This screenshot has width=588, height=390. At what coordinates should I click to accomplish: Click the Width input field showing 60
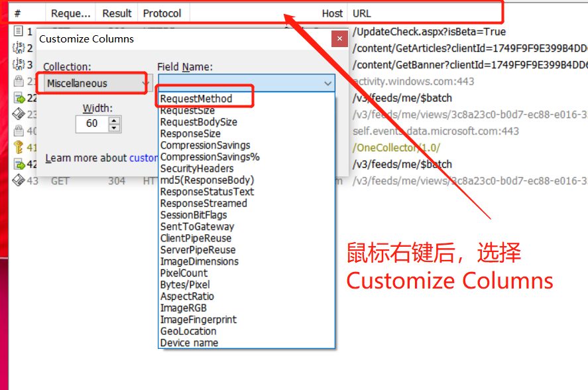pyautogui.click(x=92, y=124)
